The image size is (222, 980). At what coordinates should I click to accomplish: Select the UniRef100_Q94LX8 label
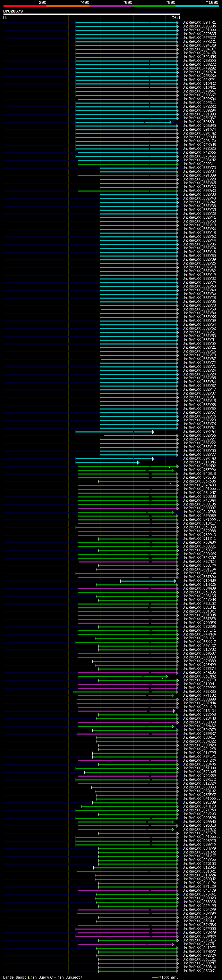199,53
